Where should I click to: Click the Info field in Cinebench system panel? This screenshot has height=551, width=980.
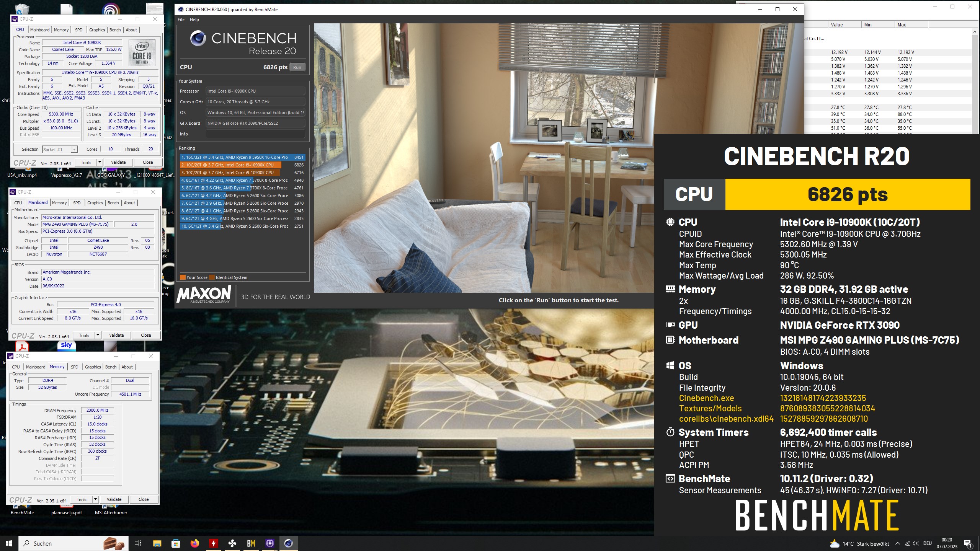255,134
